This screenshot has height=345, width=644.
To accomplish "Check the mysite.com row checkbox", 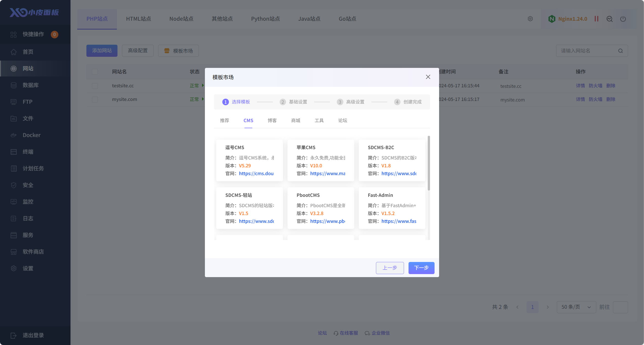I will 95,99.
